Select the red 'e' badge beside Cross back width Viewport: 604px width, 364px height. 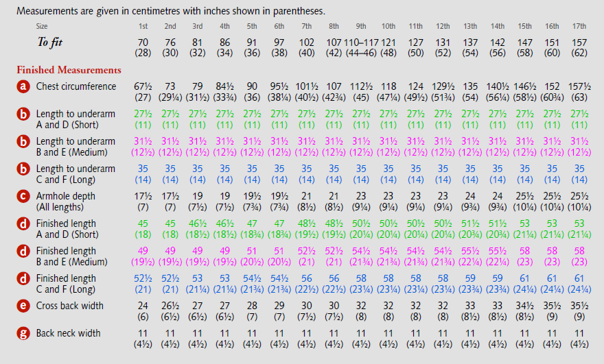pos(24,306)
